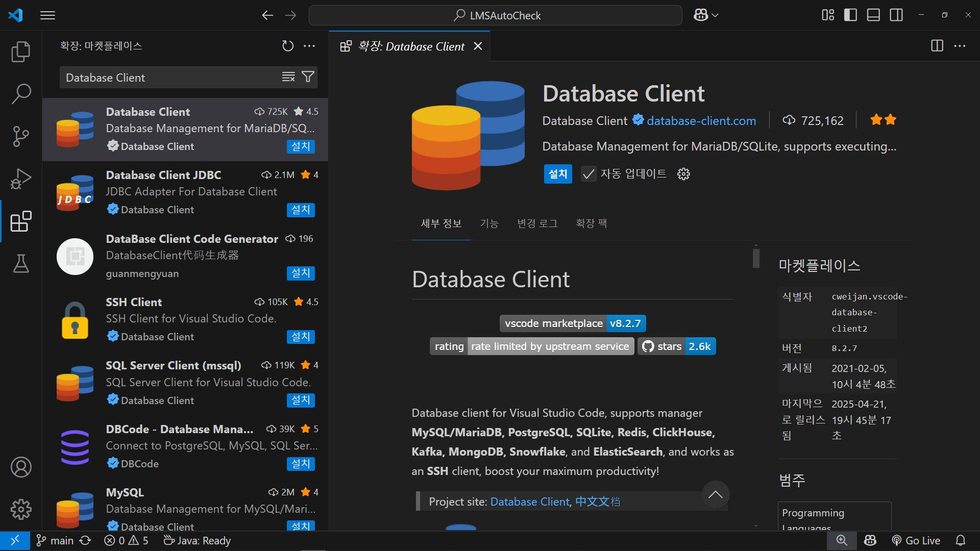Image resolution: width=980 pixels, height=551 pixels.
Task: Open main branch selector in status bar
Action: (x=55, y=540)
